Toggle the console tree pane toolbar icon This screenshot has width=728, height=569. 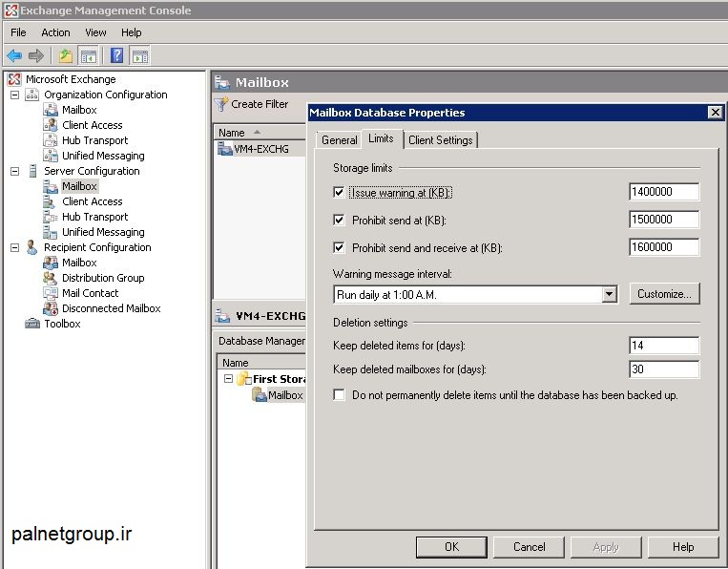tap(88, 56)
